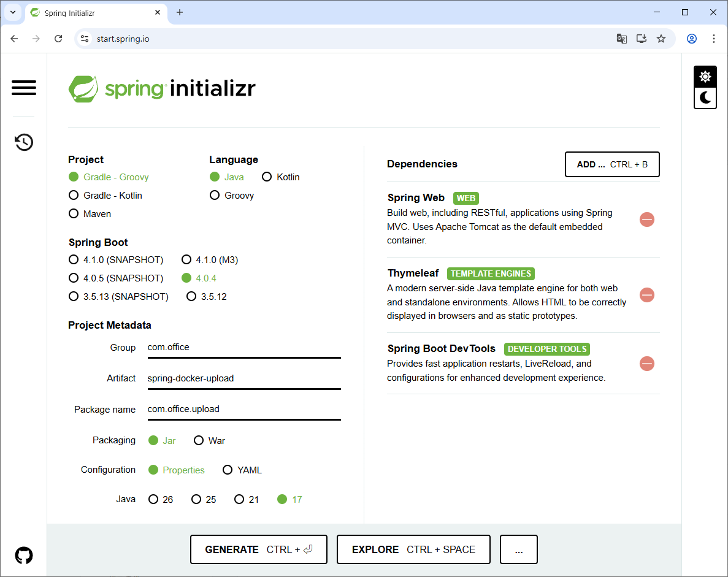Click the WEB category tag

[x=466, y=198]
